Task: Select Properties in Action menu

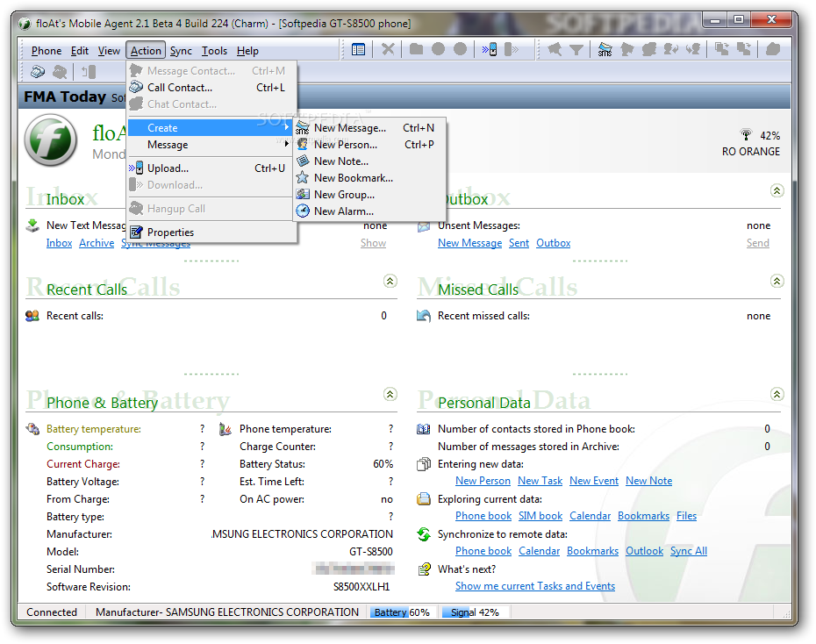Action: pos(211,233)
